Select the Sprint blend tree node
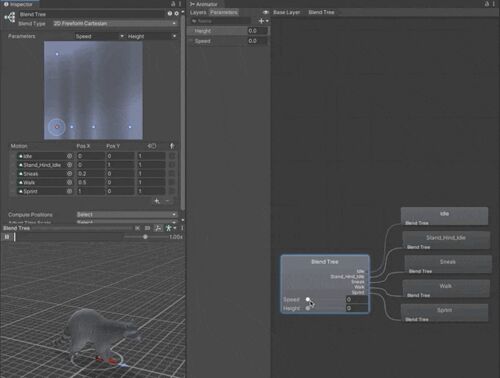500x378 pixels. (444, 313)
